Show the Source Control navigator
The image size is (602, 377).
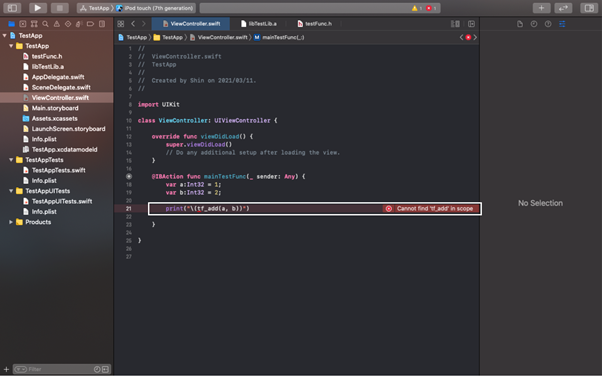[x=23, y=24]
